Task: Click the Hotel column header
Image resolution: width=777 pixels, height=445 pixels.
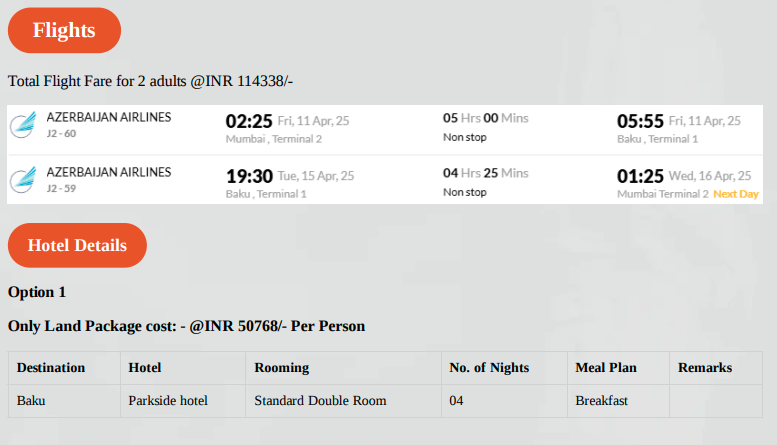Action: click(x=145, y=368)
